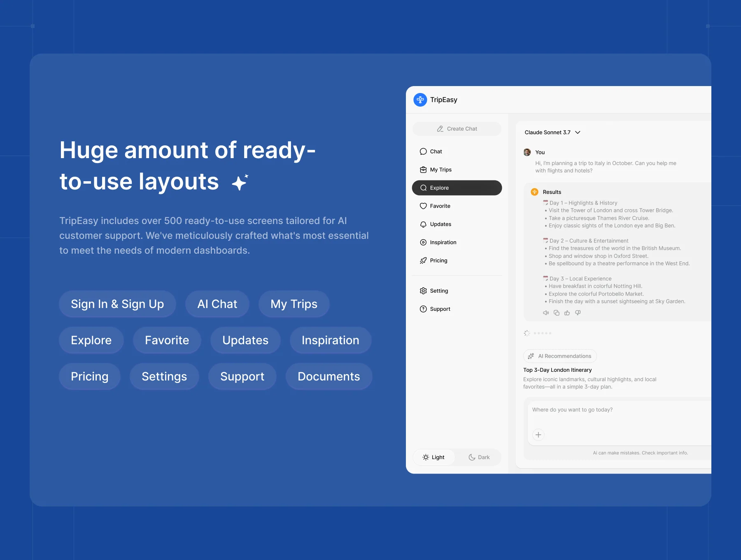Click the Sign In & Sign Up pill
This screenshot has width=741, height=560.
[117, 304]
